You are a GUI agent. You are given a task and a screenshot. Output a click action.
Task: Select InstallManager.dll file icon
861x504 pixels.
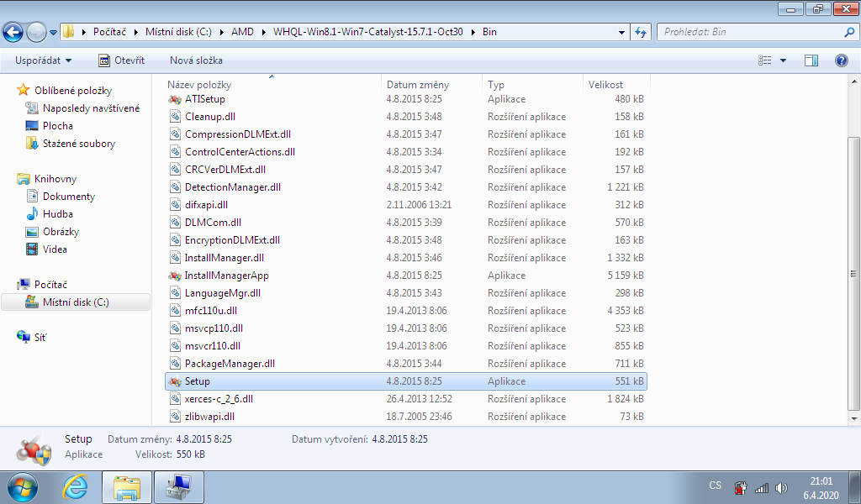click(x=175, y=257)
